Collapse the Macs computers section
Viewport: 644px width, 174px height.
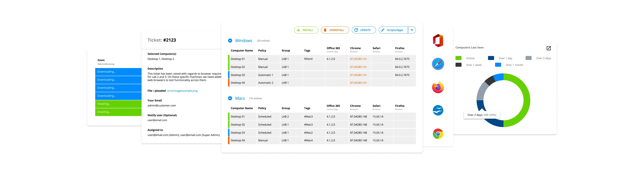[230, 98]
